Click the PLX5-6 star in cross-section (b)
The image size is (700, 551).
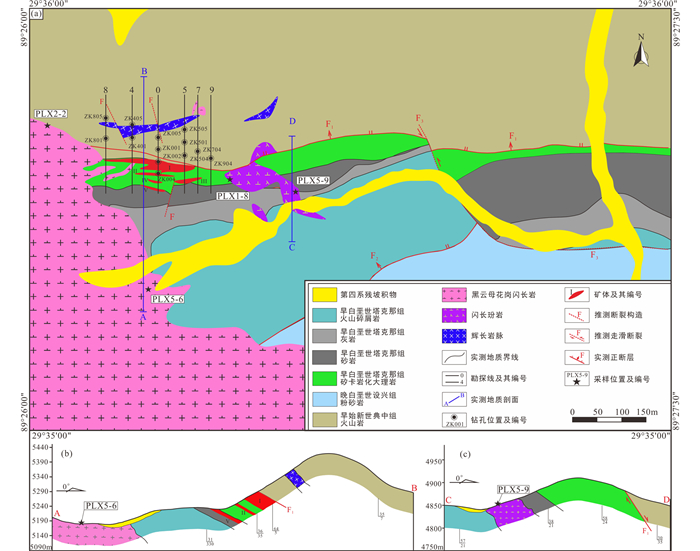[x=81, y=523]
